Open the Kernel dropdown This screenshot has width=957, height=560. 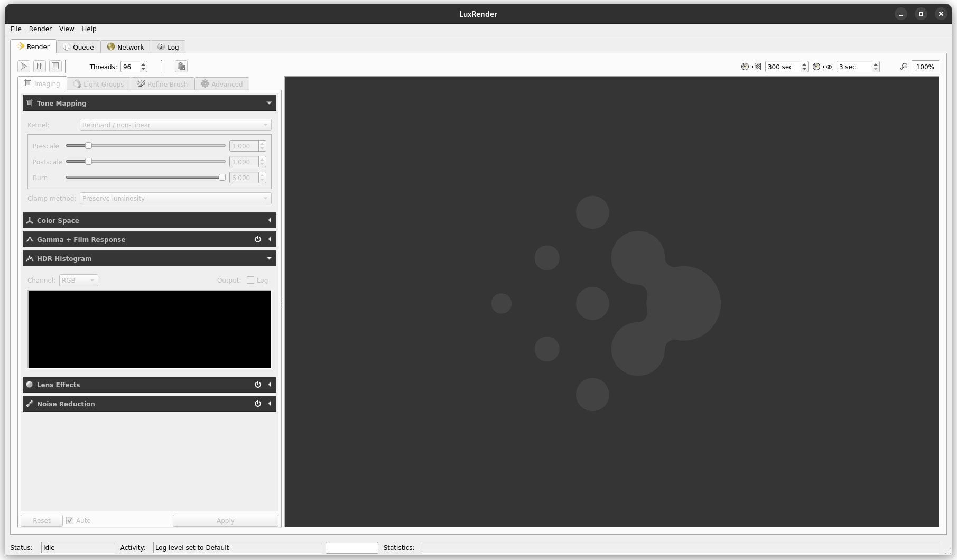(175, 125)
